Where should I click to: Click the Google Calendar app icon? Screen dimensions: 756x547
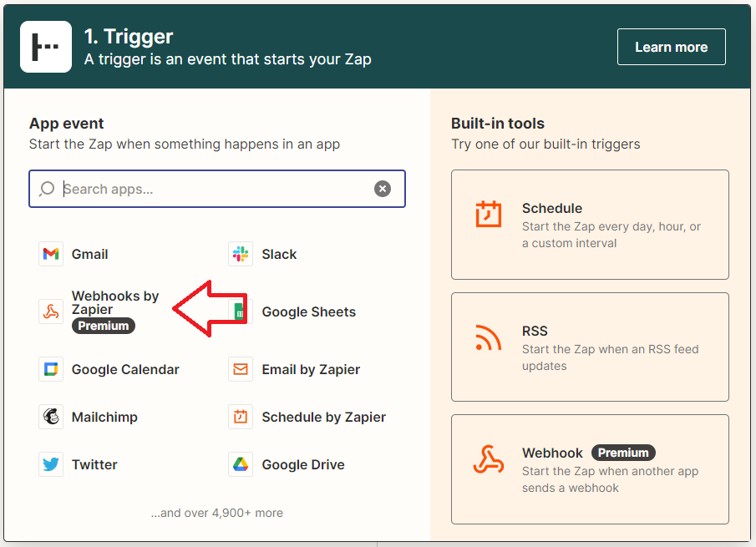pyautogui.click(x=51, y=369)
